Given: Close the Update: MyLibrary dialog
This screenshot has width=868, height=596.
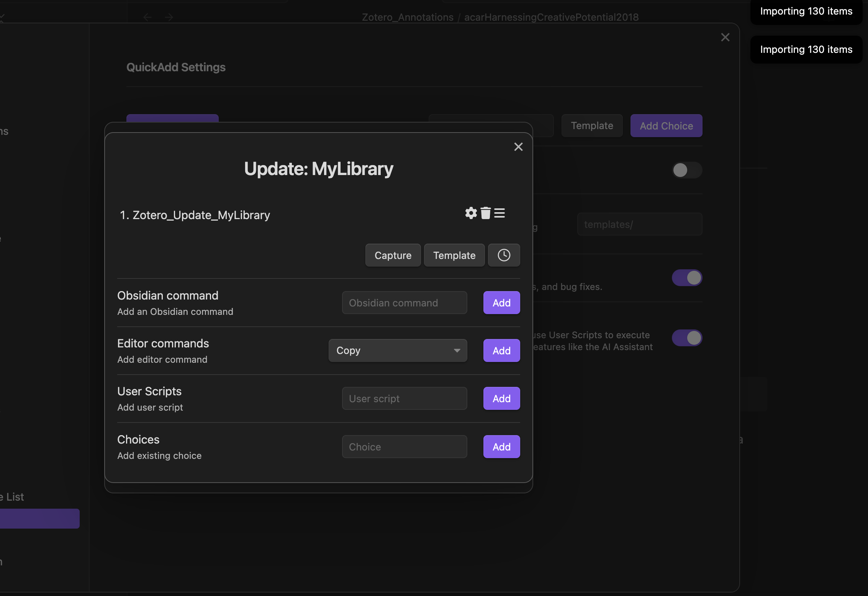Looking at the screenshot, I should click(x=518, y=147).
